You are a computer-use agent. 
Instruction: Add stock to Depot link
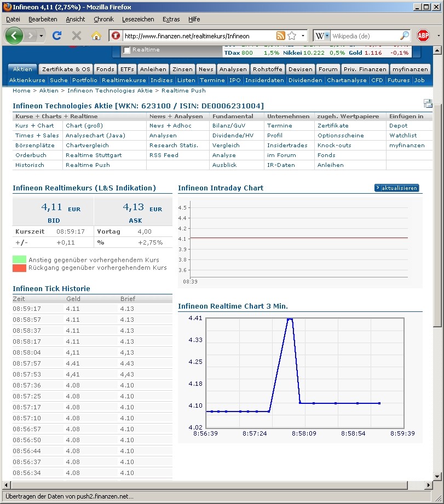click(x=398, y=126)
